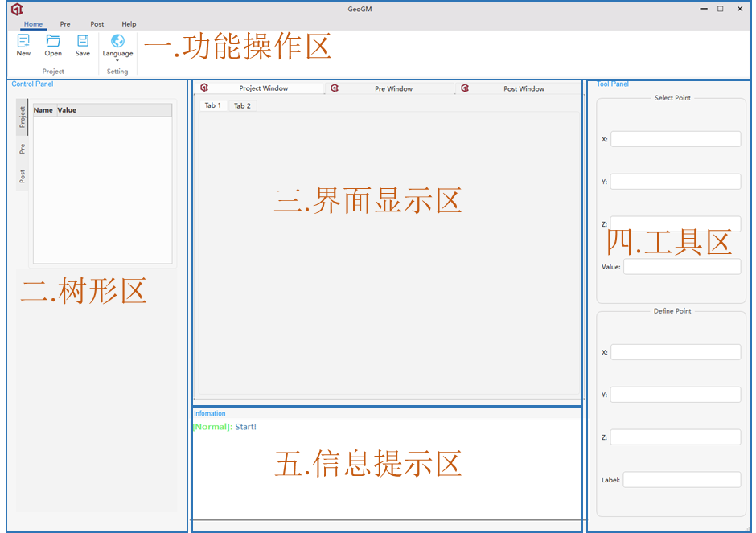Open the Pre ribbon tab
The image size is (756, 533).
pos(65,24)
